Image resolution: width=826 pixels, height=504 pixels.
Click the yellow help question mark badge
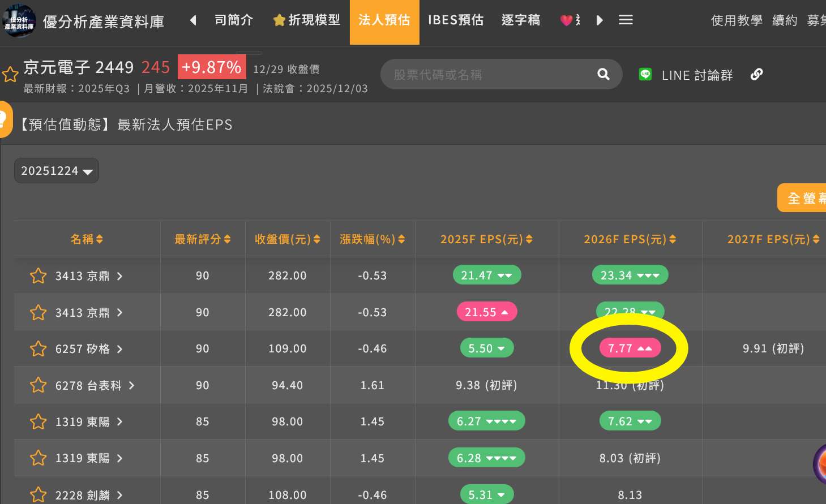click(5, 119)
